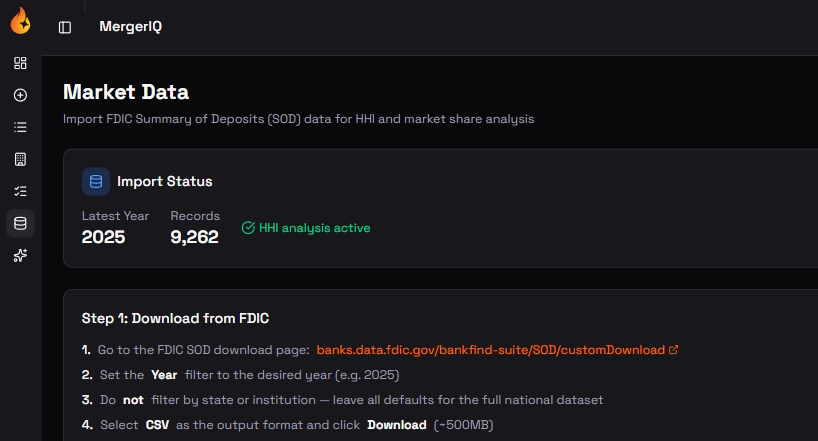Click the plus circle icon in sidebar
Viewport: 818px width, 441px height.
point(20,95)
